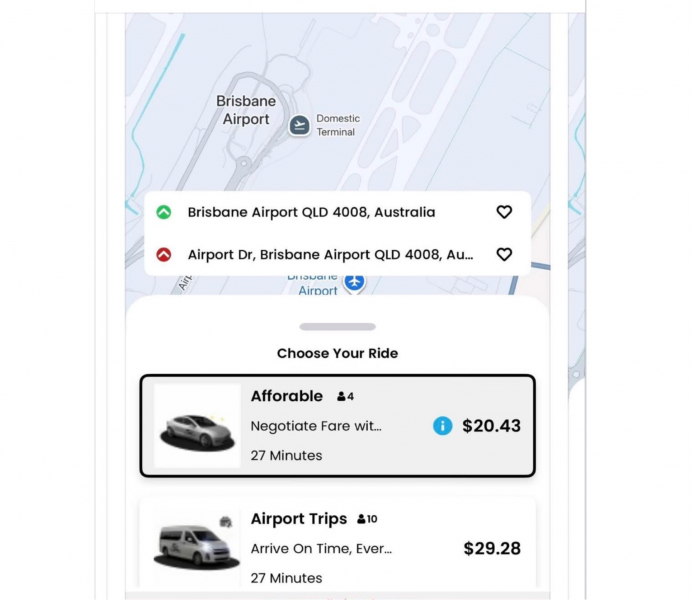Viewport: 692px width, 600px height.
Task: Click the passenger count icon beside Airport Trips
Action: coord(362,520)
